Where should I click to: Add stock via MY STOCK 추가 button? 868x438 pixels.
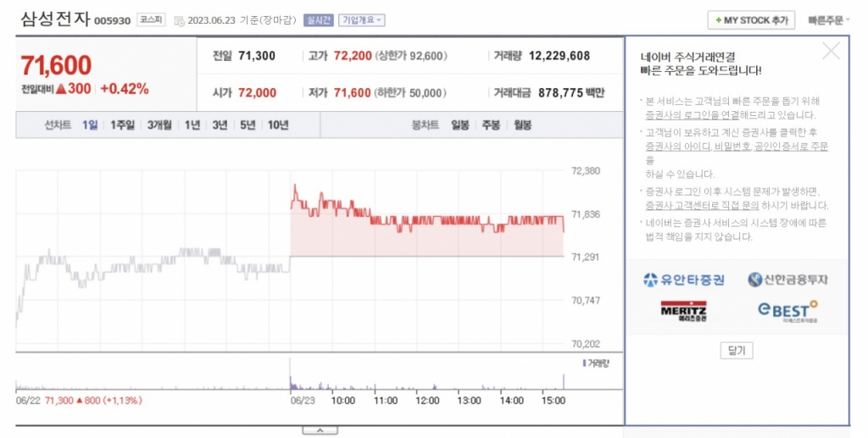[x=751, y=19]
